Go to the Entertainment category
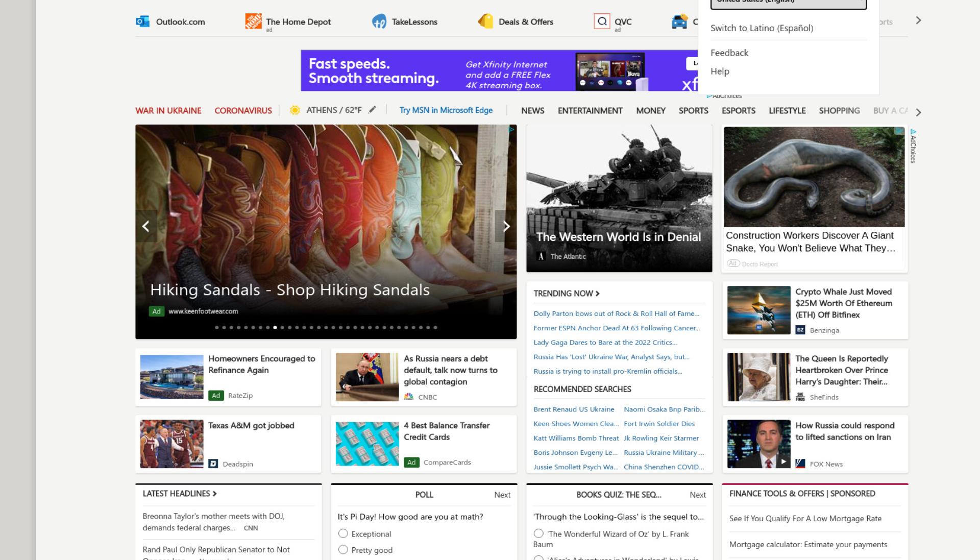 tap(590, 111)
